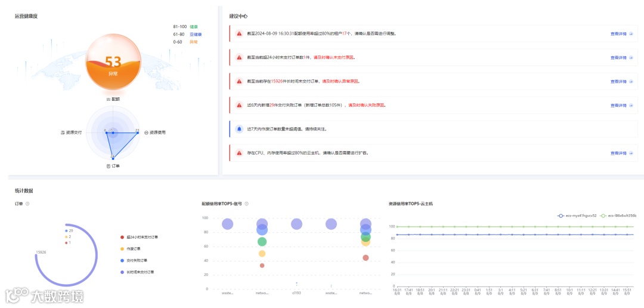The image size is (644, 308).
Task: Click purple bubble above cl193 account
Action: coord(296,224)
